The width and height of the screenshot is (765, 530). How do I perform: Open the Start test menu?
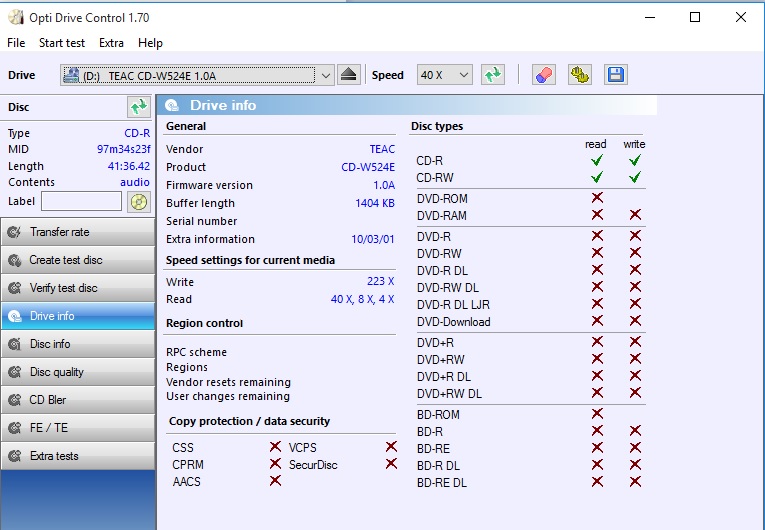pyautogui.click(x=62, y=43)
